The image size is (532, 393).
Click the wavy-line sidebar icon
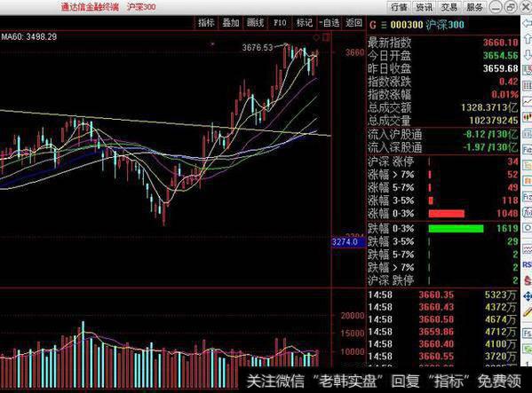coord(528,249)
